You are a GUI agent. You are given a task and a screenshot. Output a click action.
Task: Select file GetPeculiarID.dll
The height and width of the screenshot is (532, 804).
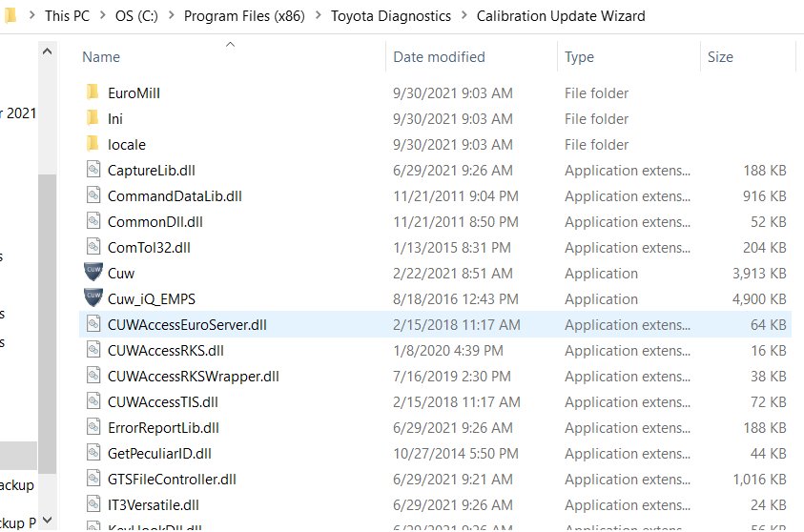pyautogui.click(x=159, y=453)
